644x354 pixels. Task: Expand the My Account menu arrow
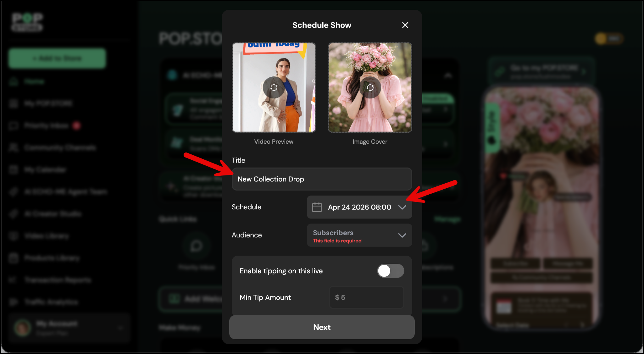[120, 328]
